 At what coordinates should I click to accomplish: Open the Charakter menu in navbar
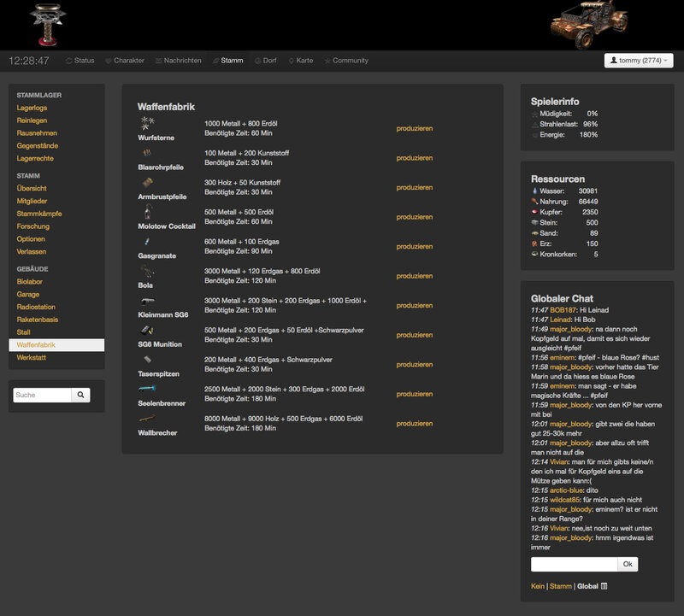124,61
